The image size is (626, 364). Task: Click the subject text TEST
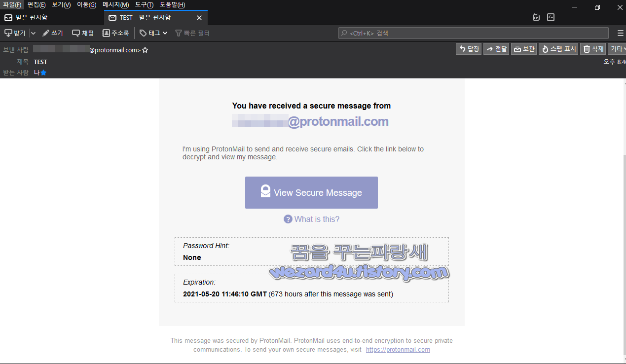point(40,62)
